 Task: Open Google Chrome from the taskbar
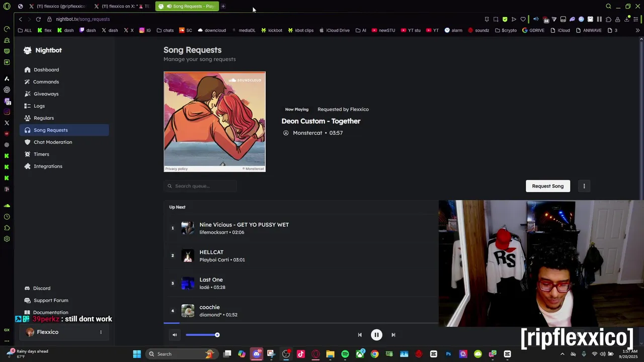click(x=374, y=354)
